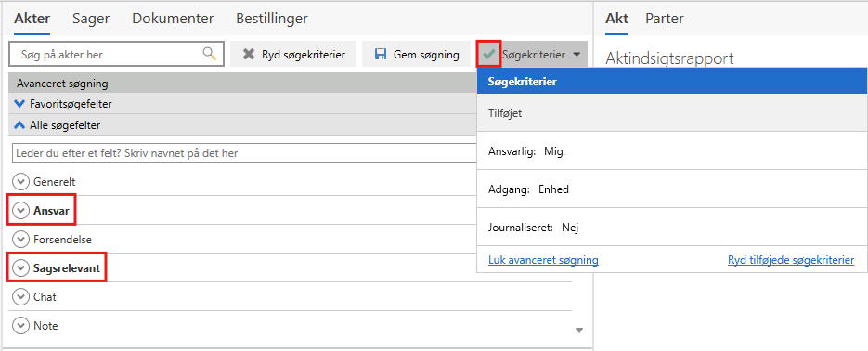The height and width of the screenshot is (351, 868).
Task: Click the Aktindsigtsrapport heading
Action: pos(669,58)
